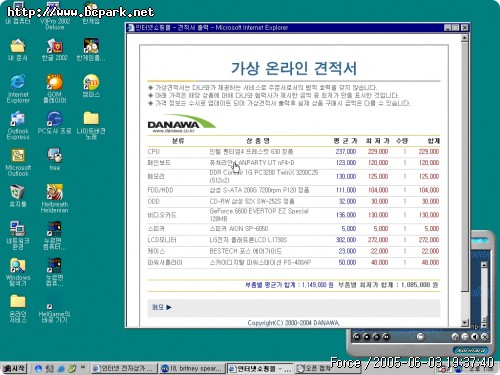Click stop in the media player
Viewport: 500px width, 375px height.
pos(367,337)
